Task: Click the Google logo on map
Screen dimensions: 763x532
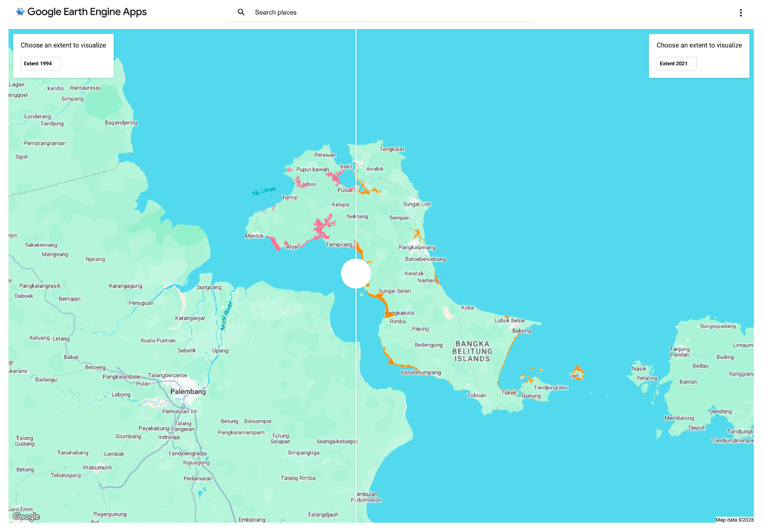Action: tap(26, 516)
